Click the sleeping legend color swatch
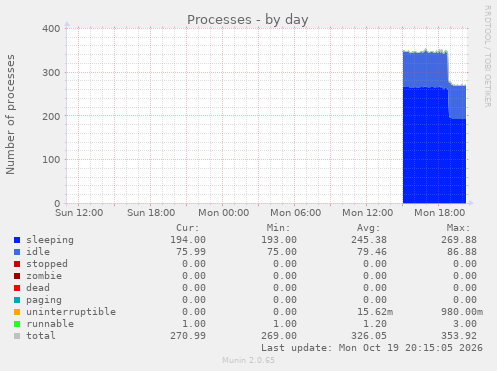Viewport: 497px width, 371px height. pyautogui.click(x=17, y=240)
